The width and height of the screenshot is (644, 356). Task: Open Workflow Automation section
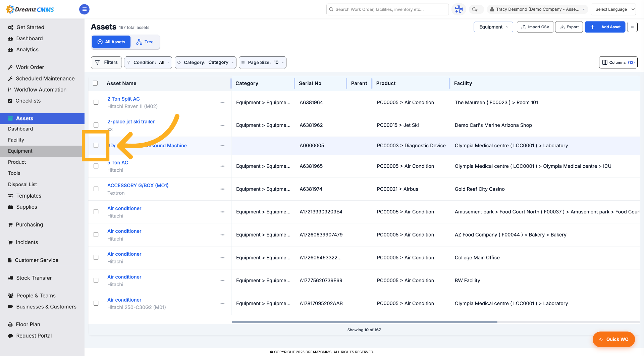(x=40, y=89)
